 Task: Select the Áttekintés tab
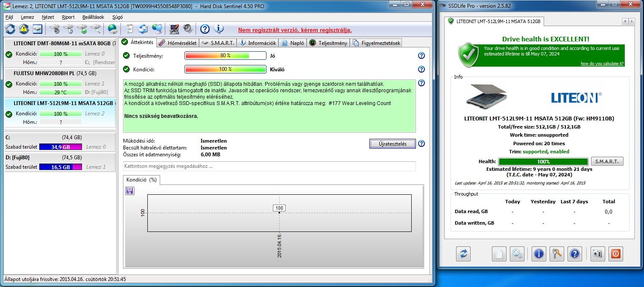(138, 42)
